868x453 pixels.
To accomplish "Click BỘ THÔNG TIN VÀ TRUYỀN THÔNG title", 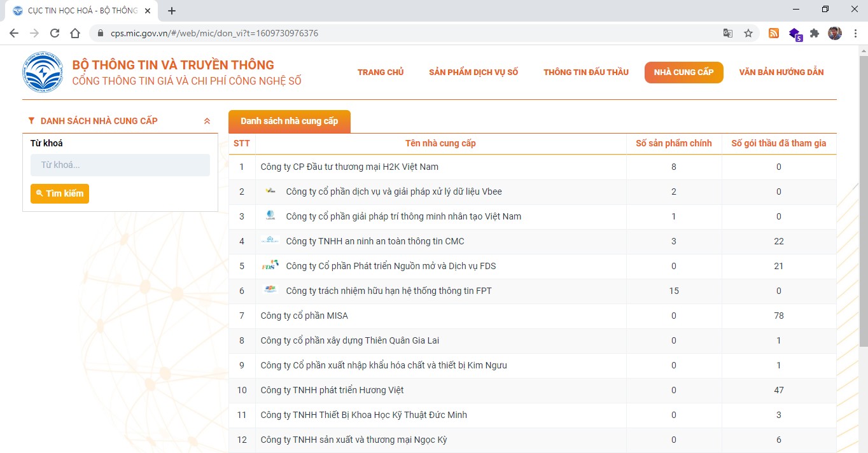I will [173, 65].
